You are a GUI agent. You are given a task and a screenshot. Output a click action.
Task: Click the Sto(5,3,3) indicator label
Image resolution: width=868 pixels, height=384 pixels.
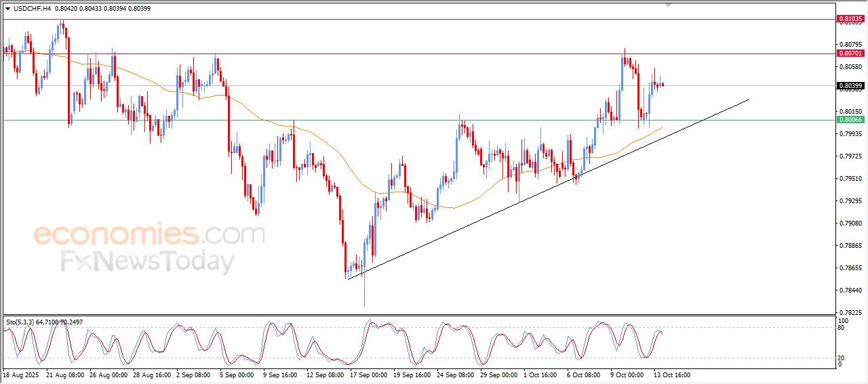[x=20, y=322]
